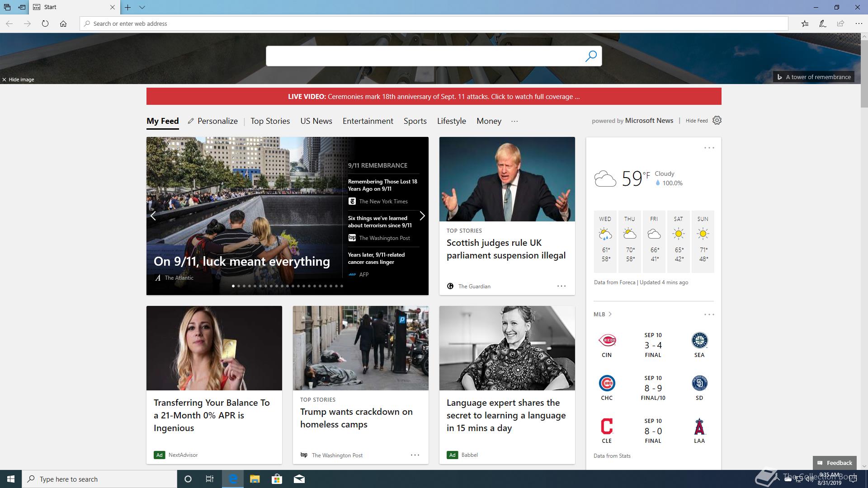Click the Favorites hub star icon
868x488 pixels.
click(x=805, y=23)
